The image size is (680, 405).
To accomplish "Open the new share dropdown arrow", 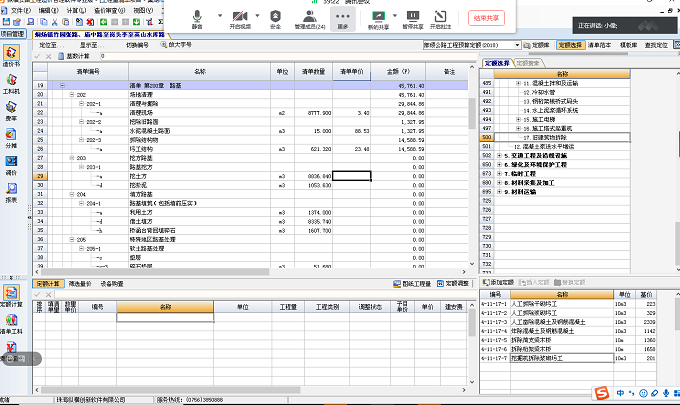I will point(395,16).
